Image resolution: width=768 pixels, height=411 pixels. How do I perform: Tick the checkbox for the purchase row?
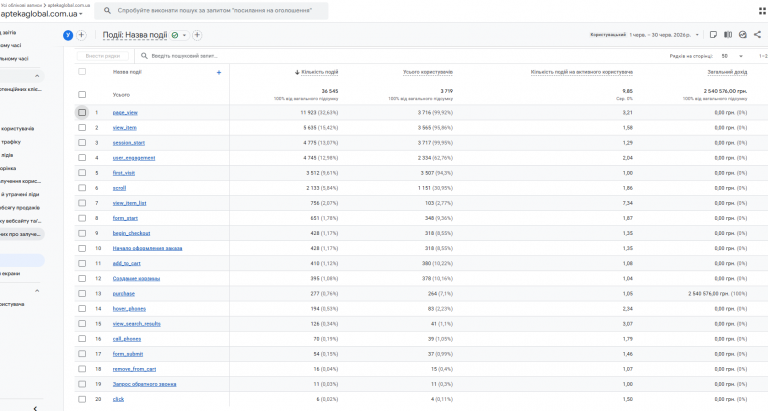[82, 293]
